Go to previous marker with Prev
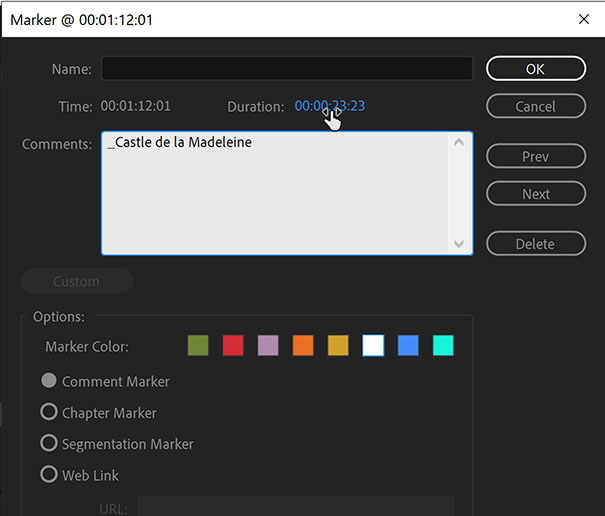The height and width of the screenshot is (516, 605). pyautogui.click(x=535, y=156)
